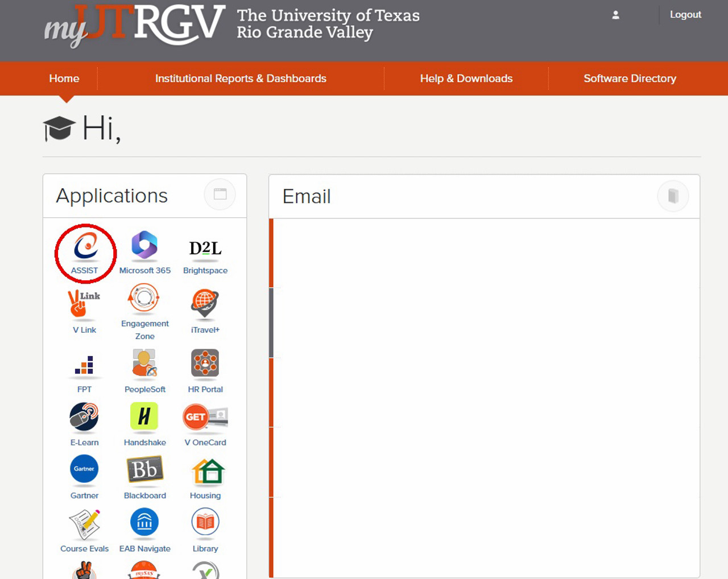Open the Library app icon
This screenshot has width=728, height=579.
pos(205,522)
